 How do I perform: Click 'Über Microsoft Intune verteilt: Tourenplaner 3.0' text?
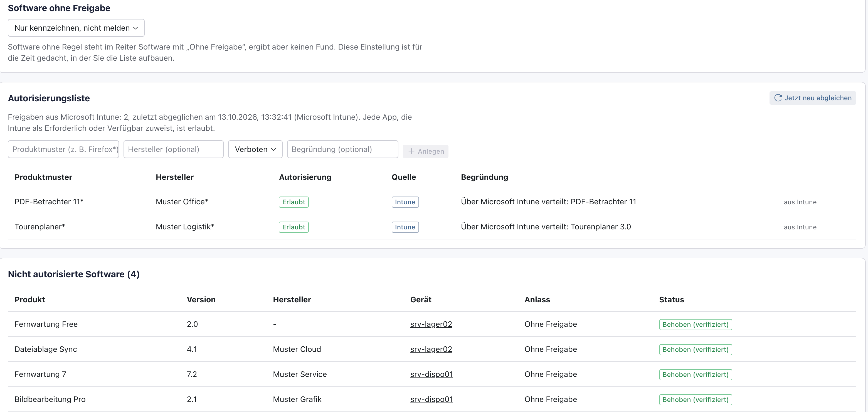pos(546,227)
